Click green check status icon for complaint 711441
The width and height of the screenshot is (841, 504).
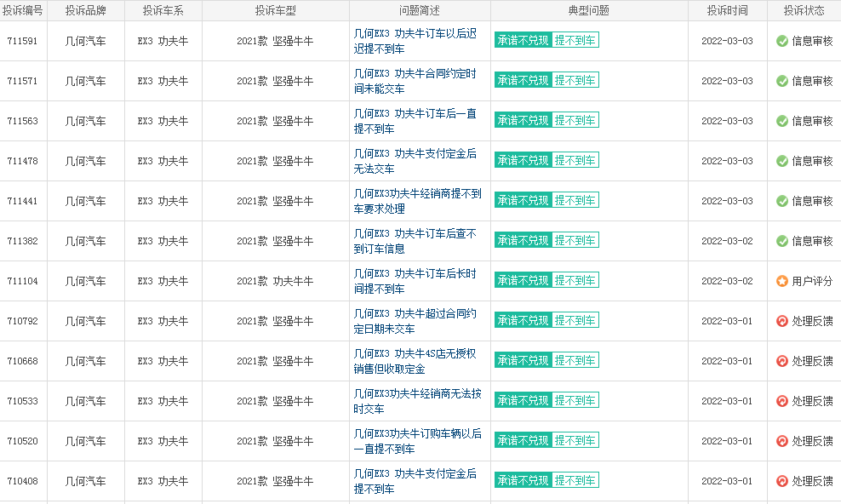(x=781, y=201)
